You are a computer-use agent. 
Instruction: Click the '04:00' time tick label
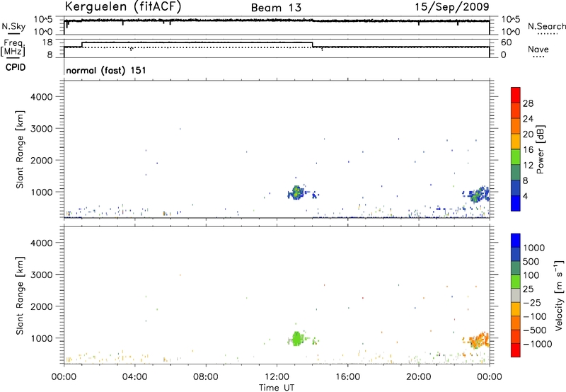pos(134,377)
